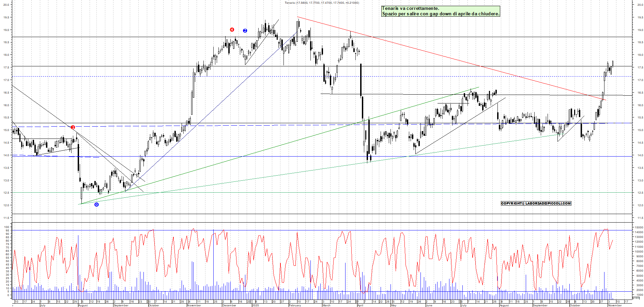Open the COPYRIGHT@ LABORSADEIPICCOLI.COM link
Image resolution: width=644 pixels, height=307 pixels.
point(536,204)
